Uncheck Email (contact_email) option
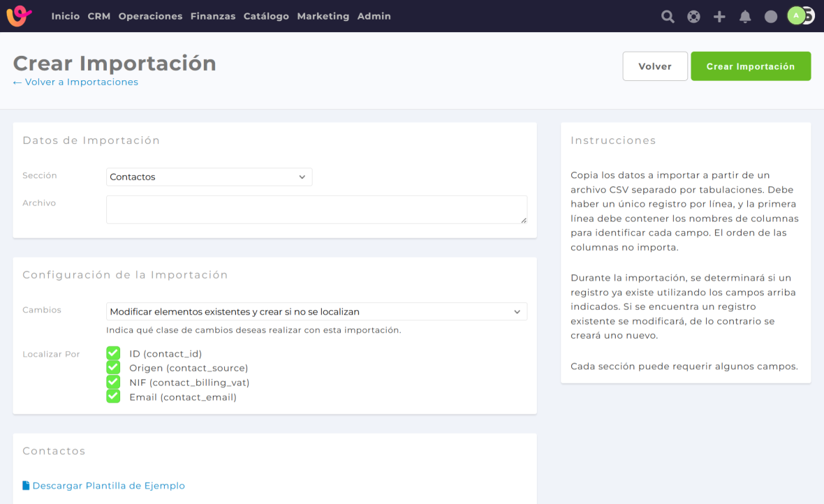 pos(113,396)
